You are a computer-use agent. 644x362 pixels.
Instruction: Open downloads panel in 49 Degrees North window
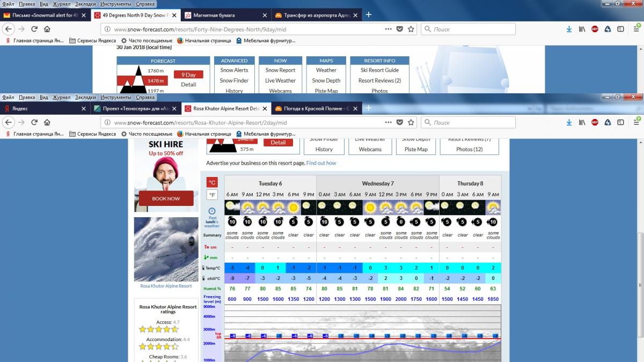point(569,29)
